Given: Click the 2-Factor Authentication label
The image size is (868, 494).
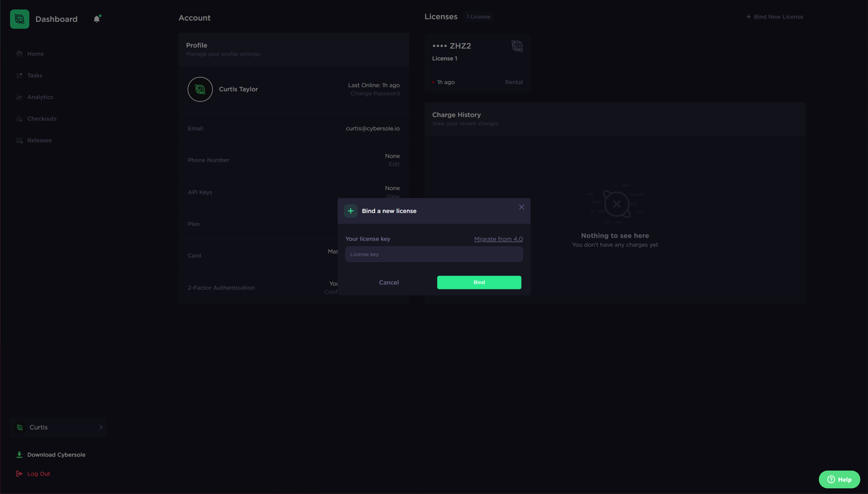Looking at the screenshot, I should pyautogui.click(x=221, y=288).
